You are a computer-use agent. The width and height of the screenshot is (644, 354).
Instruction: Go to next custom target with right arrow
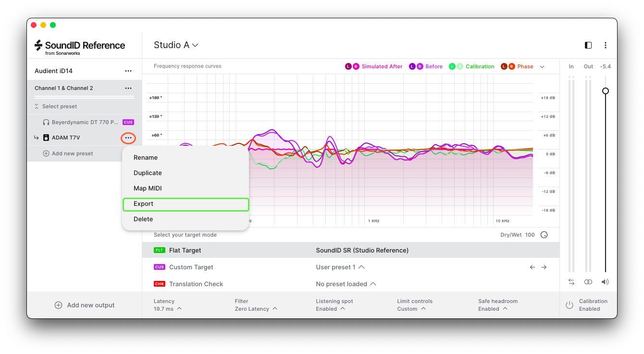(x=544, y=267)
